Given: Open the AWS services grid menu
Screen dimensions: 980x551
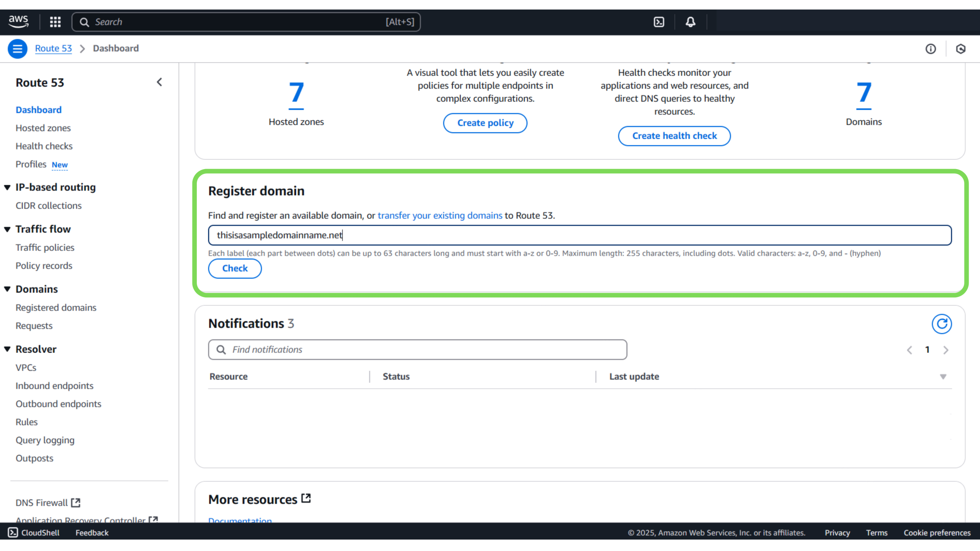Looking at the screenshot, I should pos(55,22).
